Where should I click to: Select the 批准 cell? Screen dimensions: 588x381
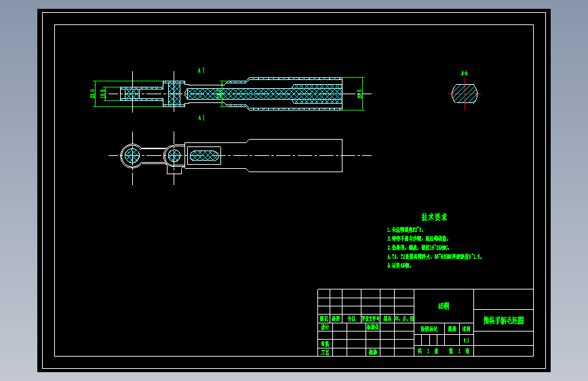click(373, 352)
